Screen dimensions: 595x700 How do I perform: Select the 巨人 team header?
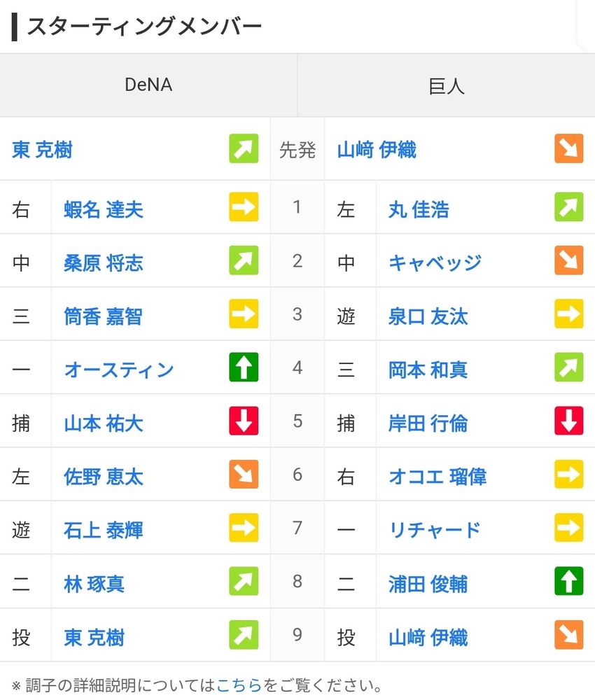446,86
